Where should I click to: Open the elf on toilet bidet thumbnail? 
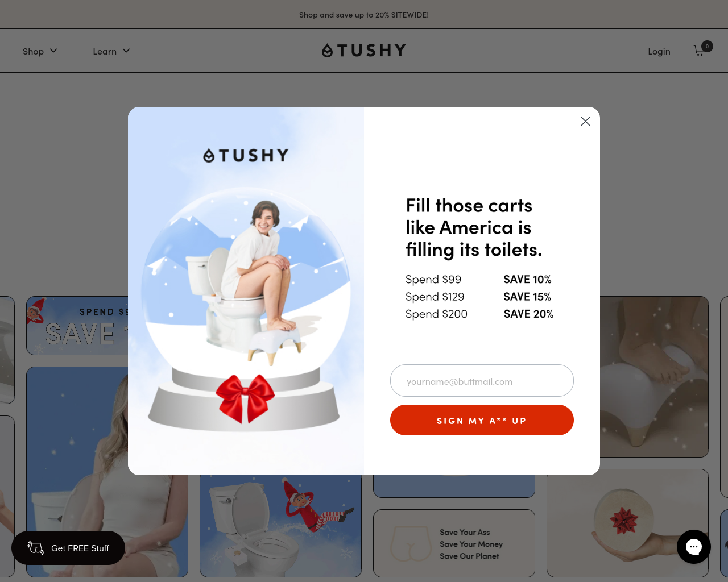coord(280,526)
